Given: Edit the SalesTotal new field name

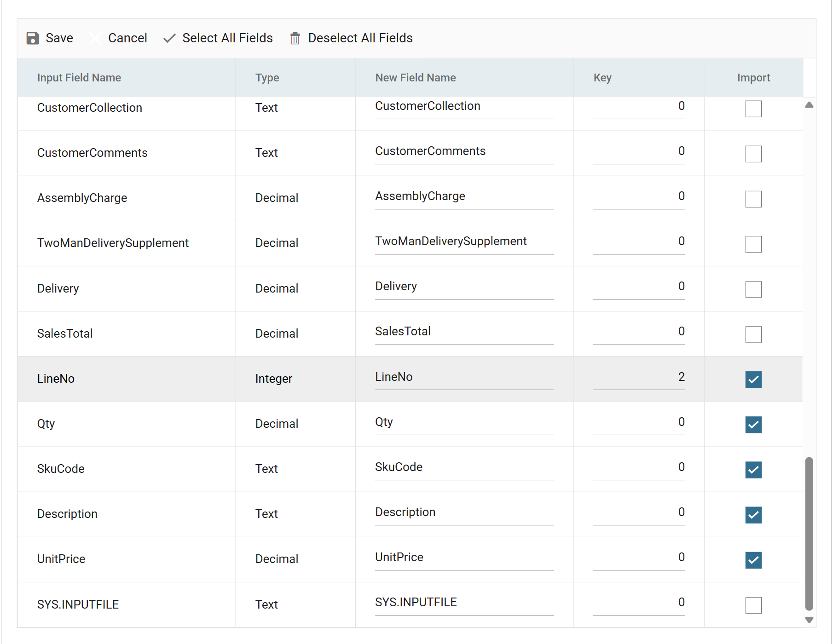Looking at the screenshot, I should click(464, 333).
